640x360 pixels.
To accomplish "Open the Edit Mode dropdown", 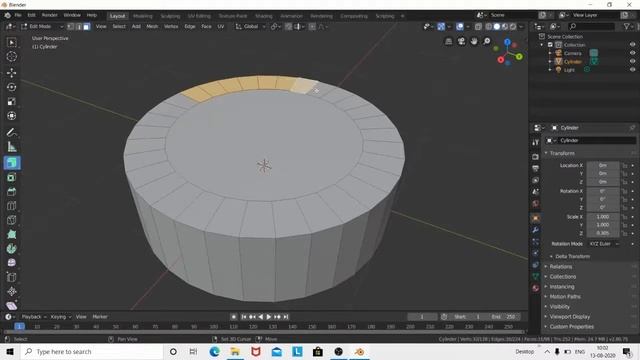I will [42, 27].
